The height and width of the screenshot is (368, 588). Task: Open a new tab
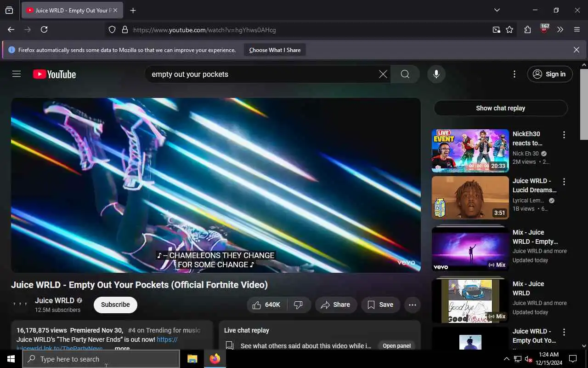tap(133, 10)
